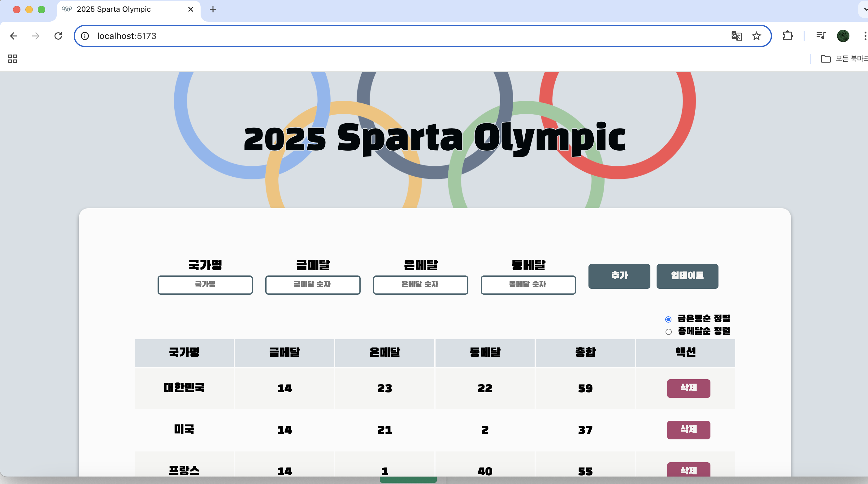The width and height of the screenshot is (868, 484).
Task: Open a new browser tab
Action: (213, 9)
